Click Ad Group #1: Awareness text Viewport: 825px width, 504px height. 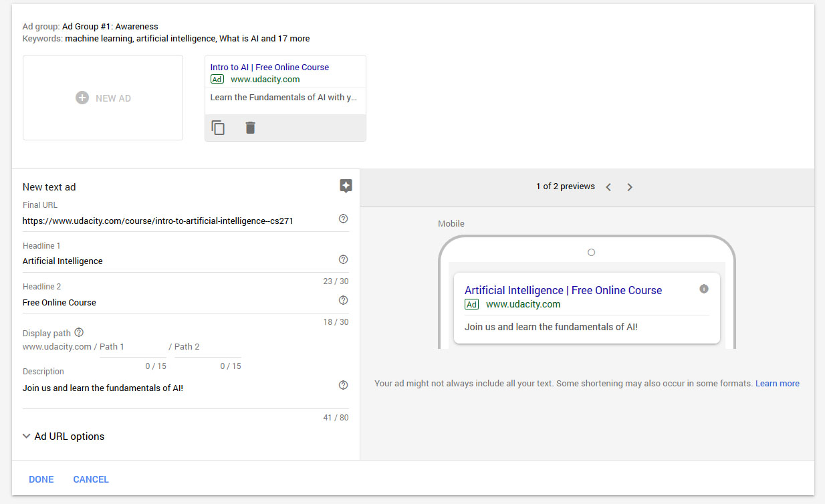110,27
